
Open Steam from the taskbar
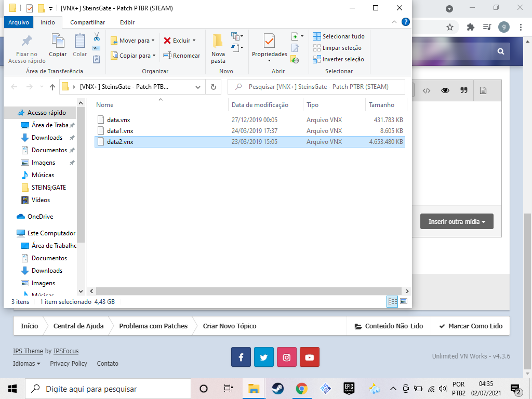[x=278, y=389]
